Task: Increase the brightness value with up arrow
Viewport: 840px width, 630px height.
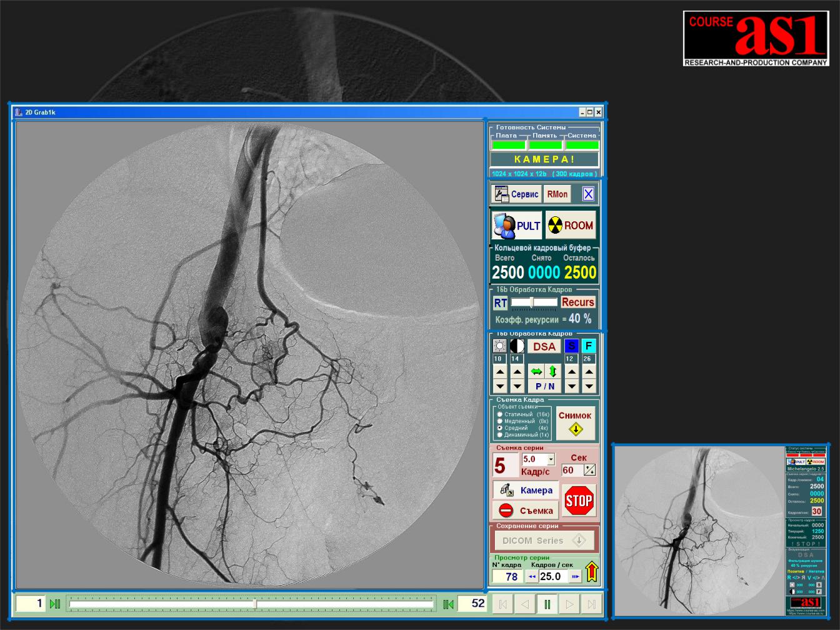Action: click(499, 372)
